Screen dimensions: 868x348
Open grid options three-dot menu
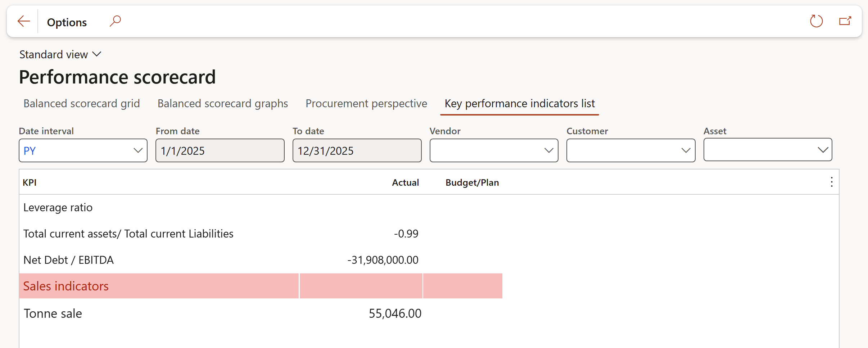(x=831, y=182)
